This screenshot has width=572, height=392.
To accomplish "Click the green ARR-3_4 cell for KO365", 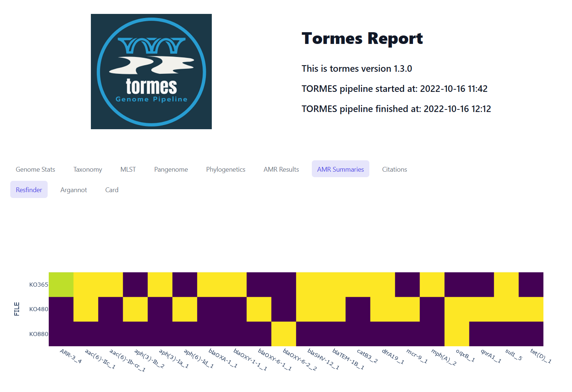I will click(61, 284).
